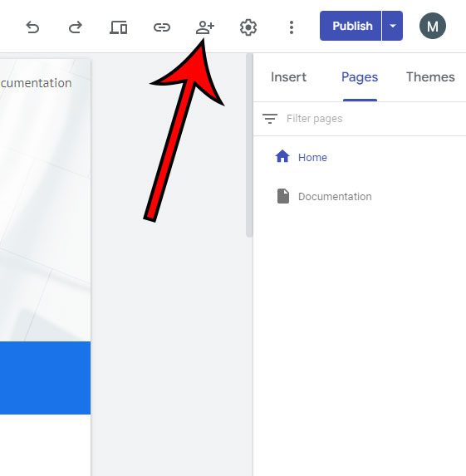
Task: Click the Filter pages input field
Action: [x=374, y=119]
